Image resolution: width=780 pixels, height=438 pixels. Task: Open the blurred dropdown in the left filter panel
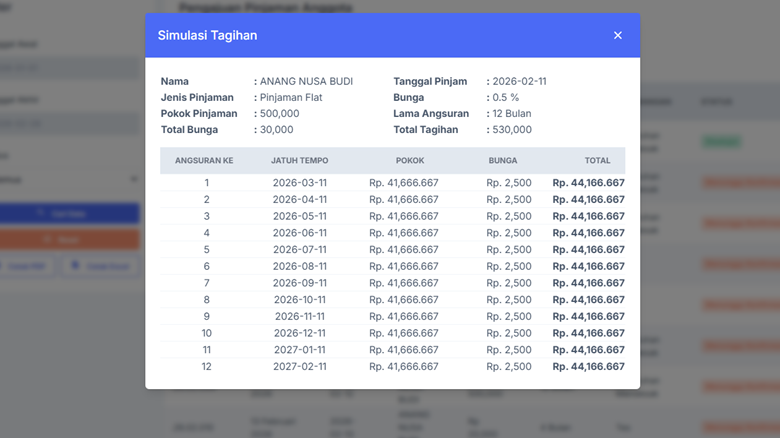(68, 180)
